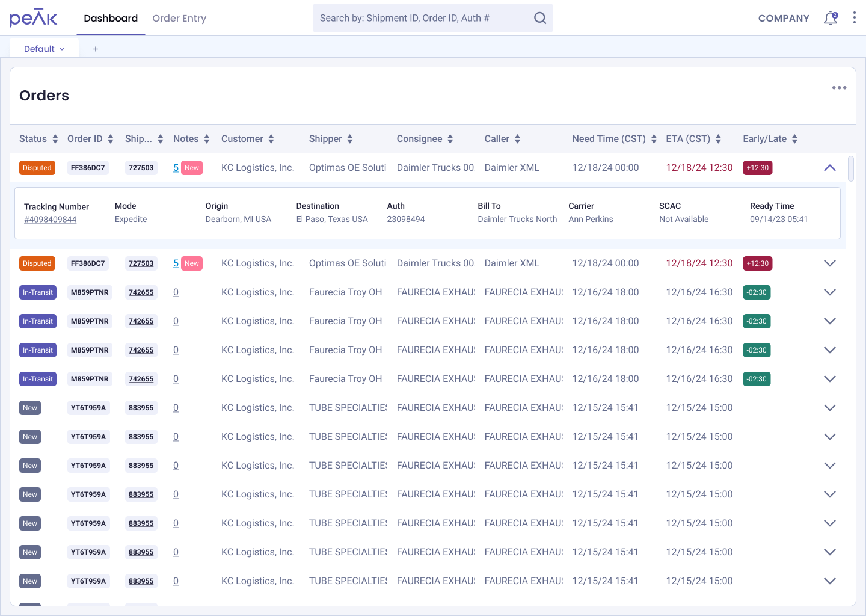The image size is (866, 616).
Task: Select the Dashboard tab
Action: (x=111, y=18)
